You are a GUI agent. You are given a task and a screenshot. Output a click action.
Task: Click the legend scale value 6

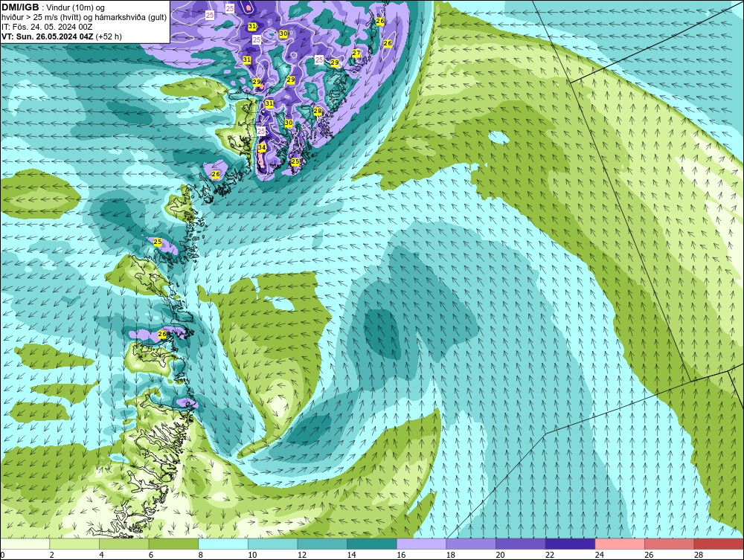[151, 555]
